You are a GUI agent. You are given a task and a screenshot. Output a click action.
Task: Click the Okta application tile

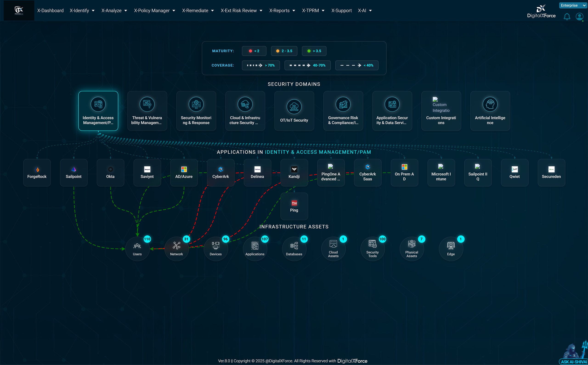pos(110,172)
